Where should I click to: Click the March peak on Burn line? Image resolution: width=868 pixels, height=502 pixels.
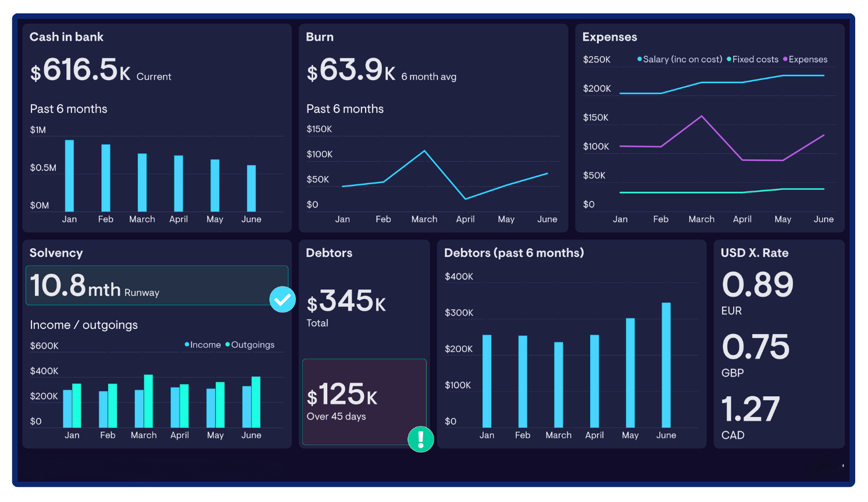click(424, 151)
